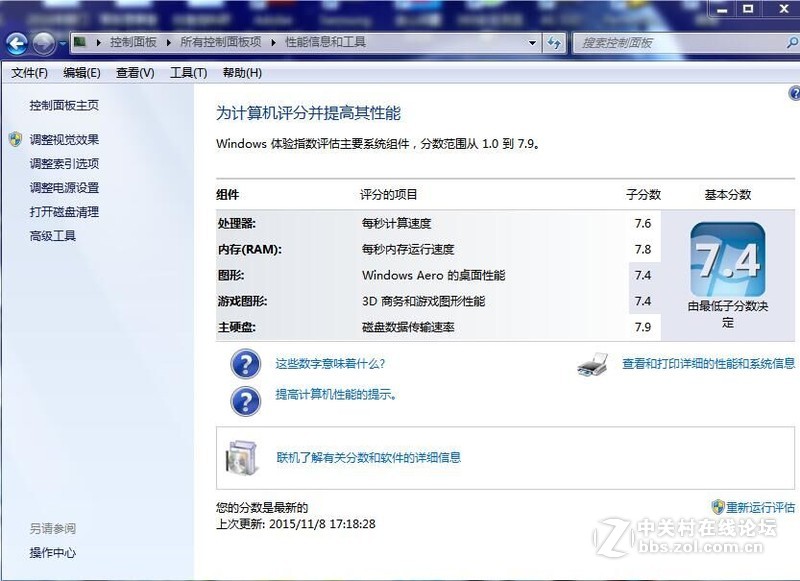Select the 所有控制面板项 breadcrumb
This screenshot has height=581, width=800.
220,42
